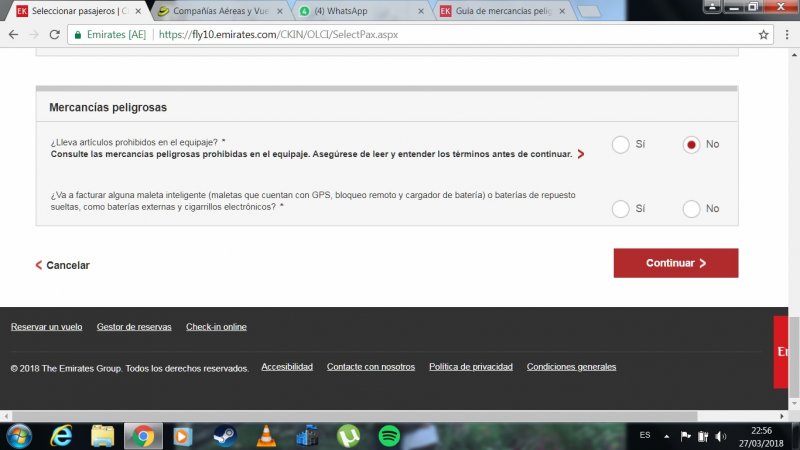
Task: Open the Chrome three-dot menu
Action: (x=785, y=34)
